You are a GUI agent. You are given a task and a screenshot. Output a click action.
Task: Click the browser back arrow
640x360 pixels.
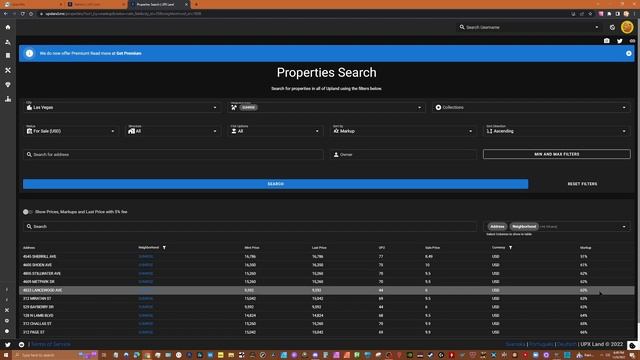6,14
